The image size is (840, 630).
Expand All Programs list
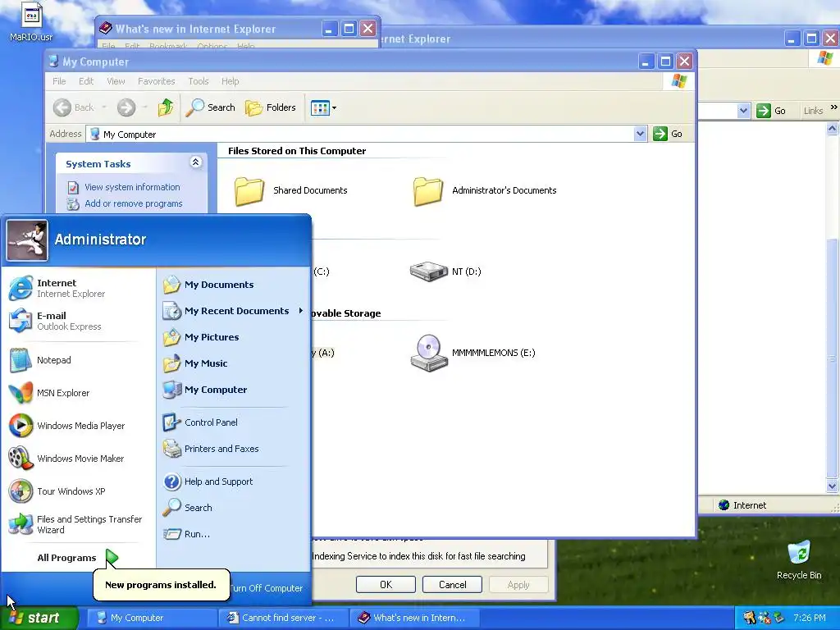[x=78, y=558]
